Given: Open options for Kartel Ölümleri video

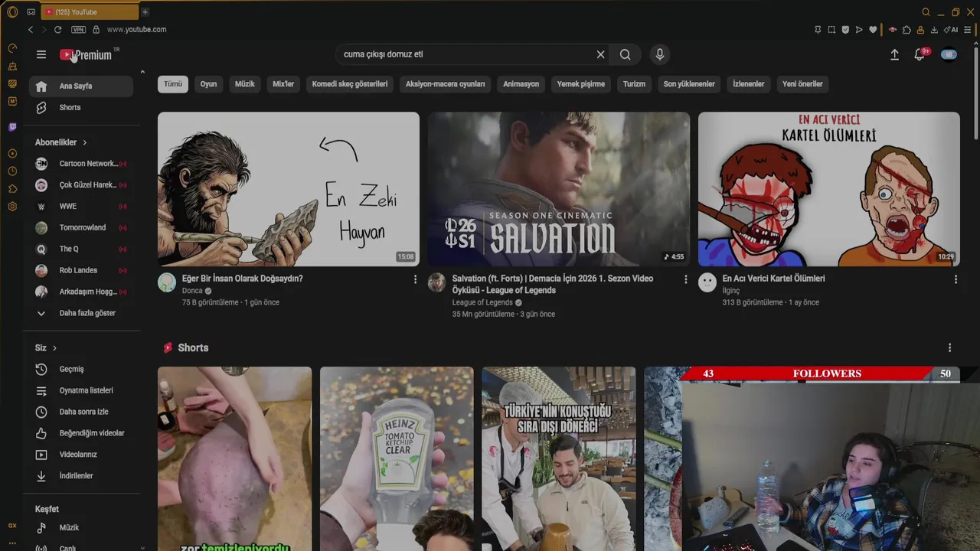Looking at the screenshot, I should point(955,279).
